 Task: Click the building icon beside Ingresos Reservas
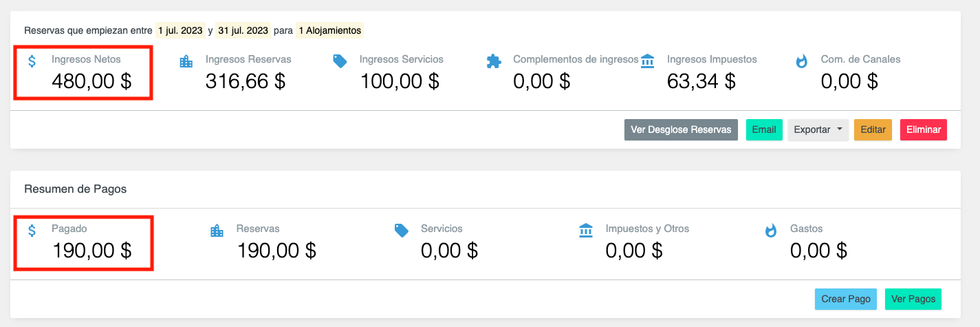[186, 61]
